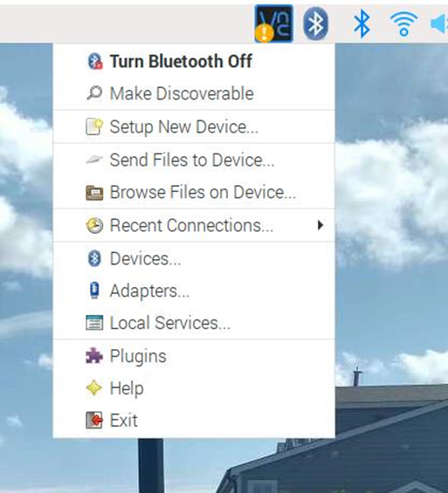Click the new-document icon beside Setup New Device

point(94,127)
